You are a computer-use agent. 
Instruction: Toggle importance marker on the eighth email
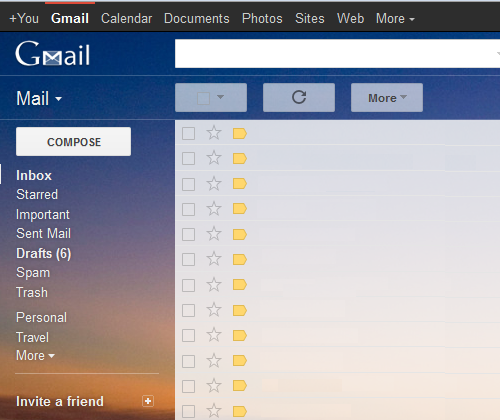tap(240, 310)
